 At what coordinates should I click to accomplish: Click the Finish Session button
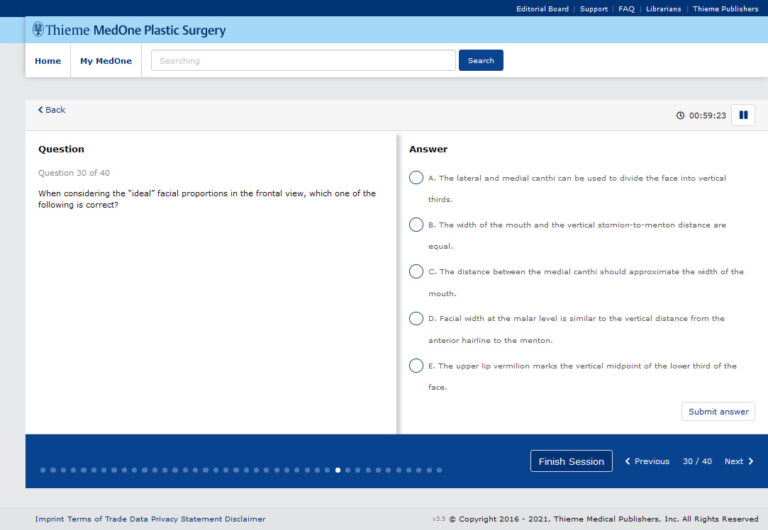click(x=571, y=461)
